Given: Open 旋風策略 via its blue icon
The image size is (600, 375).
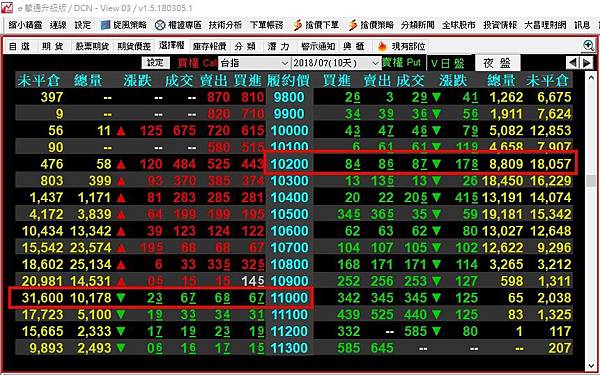Looking at the screenshot, I should (x=106, y=25).
